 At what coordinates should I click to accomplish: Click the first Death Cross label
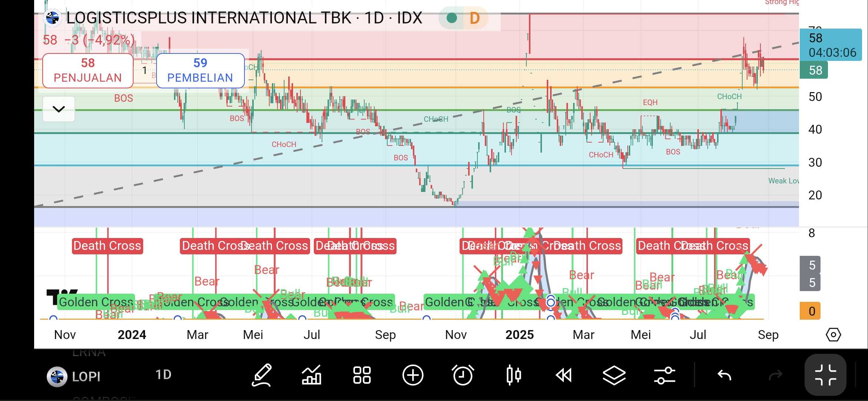(x=108, y=246)
